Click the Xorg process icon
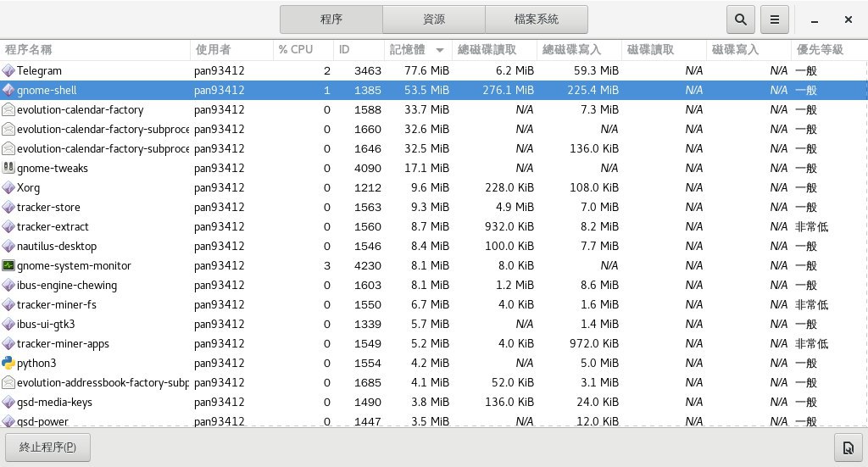Image resolution: width=868 pixels, height=467 pixels. (8, 187)
